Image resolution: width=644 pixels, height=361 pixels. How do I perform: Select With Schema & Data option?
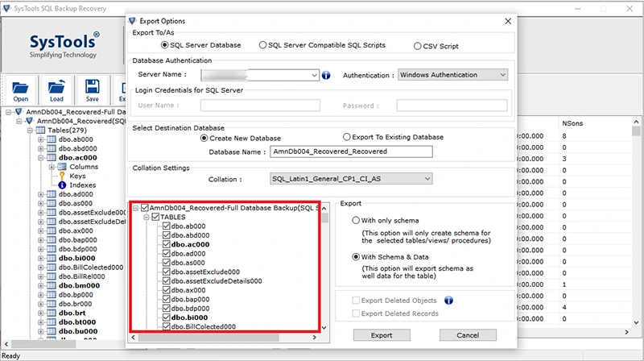point(356,256)
